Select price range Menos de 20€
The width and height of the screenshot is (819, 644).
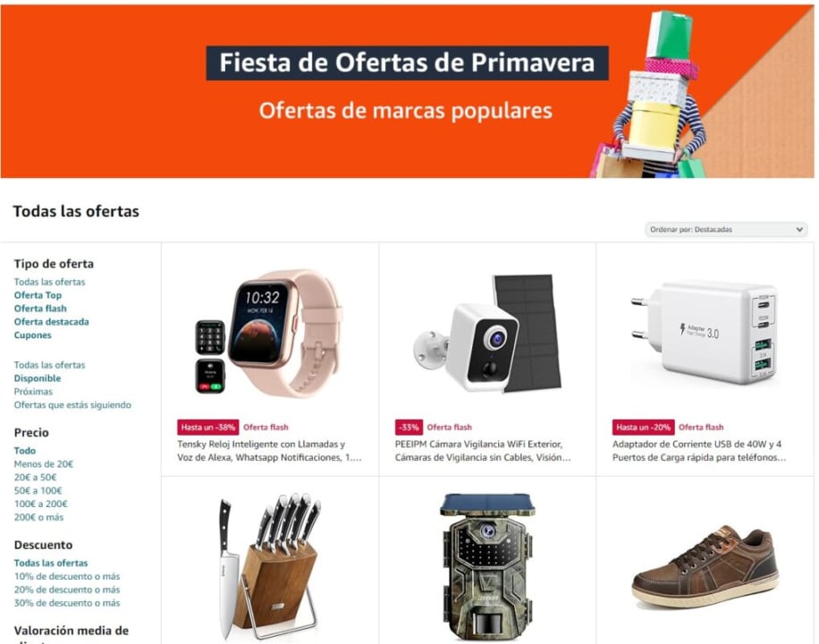[43, 464]
